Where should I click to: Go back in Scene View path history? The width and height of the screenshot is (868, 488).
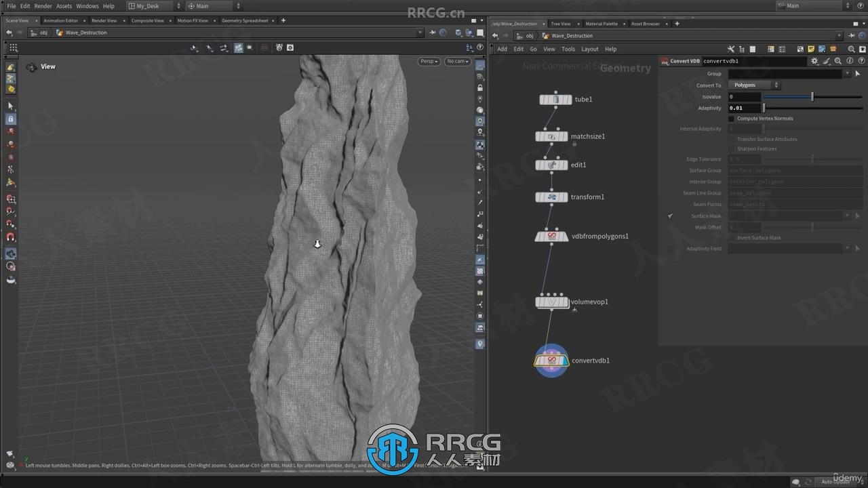(x=9, y=33)
